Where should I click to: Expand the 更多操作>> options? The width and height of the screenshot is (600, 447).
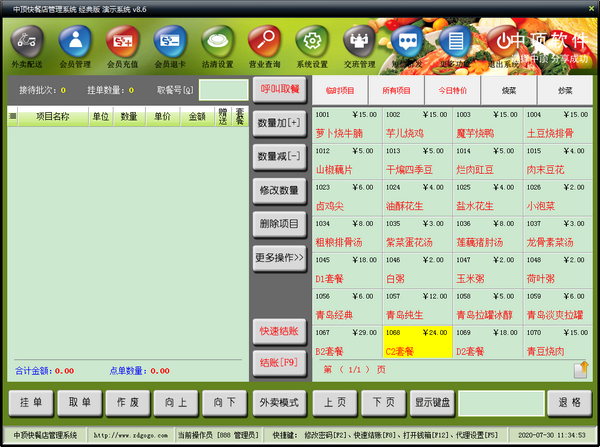point(279,258)
